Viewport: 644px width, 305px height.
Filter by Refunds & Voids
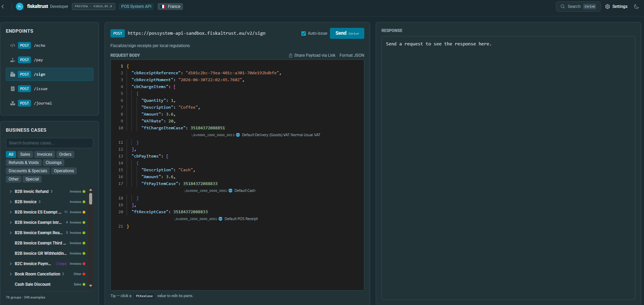(24, 163)
